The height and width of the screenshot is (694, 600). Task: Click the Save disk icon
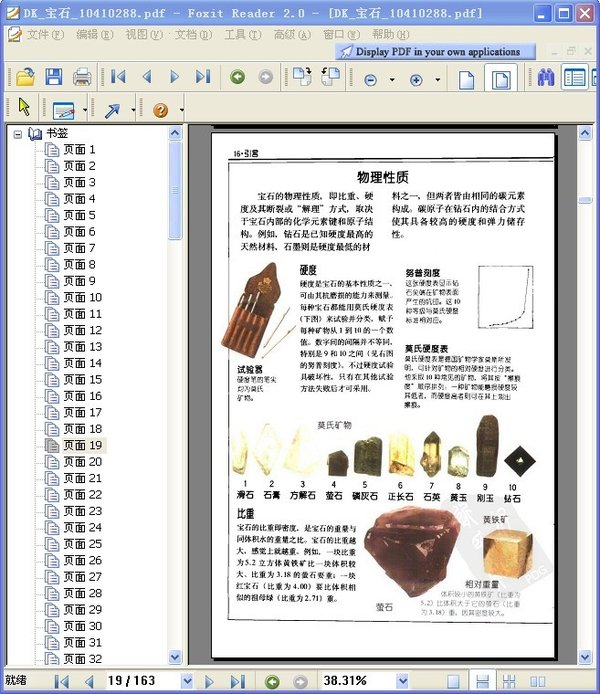pos(53,78)
